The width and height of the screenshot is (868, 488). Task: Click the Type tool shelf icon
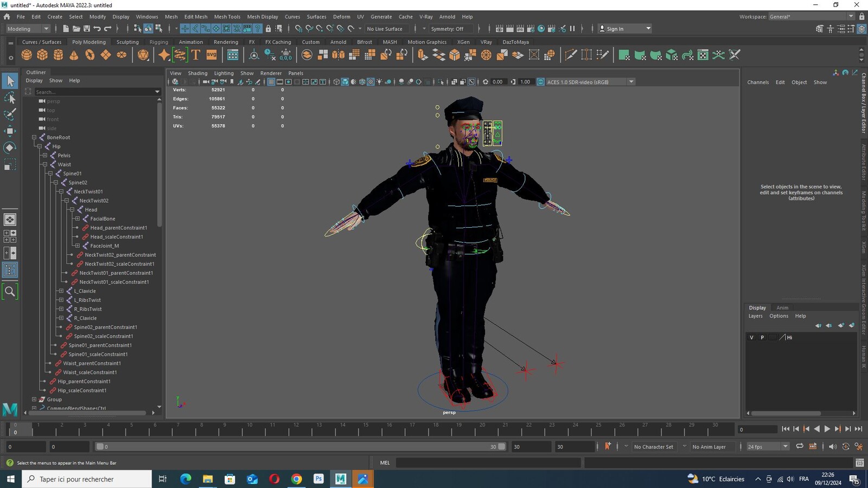(x=196, y=55)
